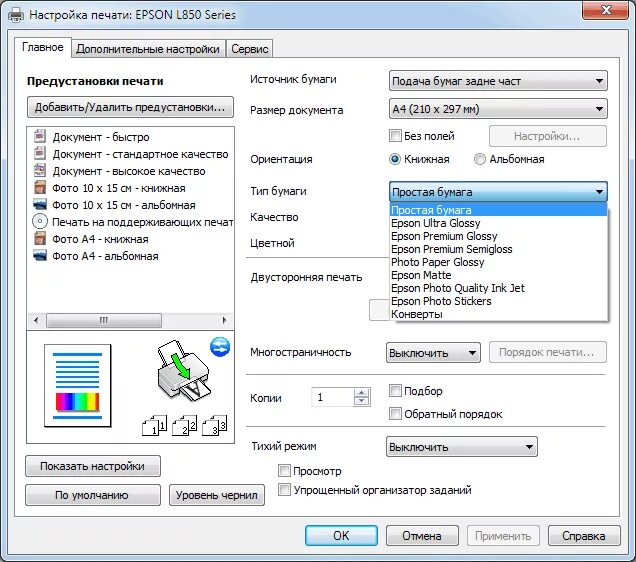Screen dimensions: 636x562
Task: Click presets list scroll right arrow
Action: tap(224, 320)
